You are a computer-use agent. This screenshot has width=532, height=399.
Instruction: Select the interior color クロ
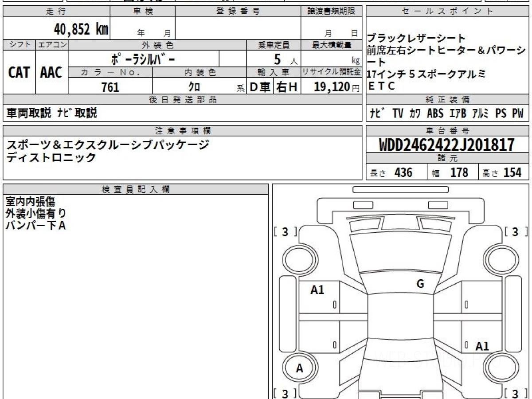[195, 87]
